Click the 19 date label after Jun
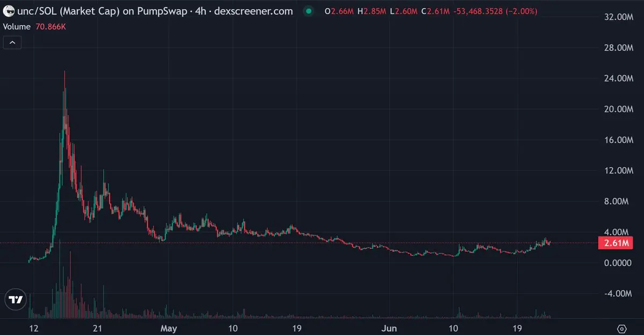Viewport: 644px width, 335px height. pyautogui.click(x=517, y=328)
